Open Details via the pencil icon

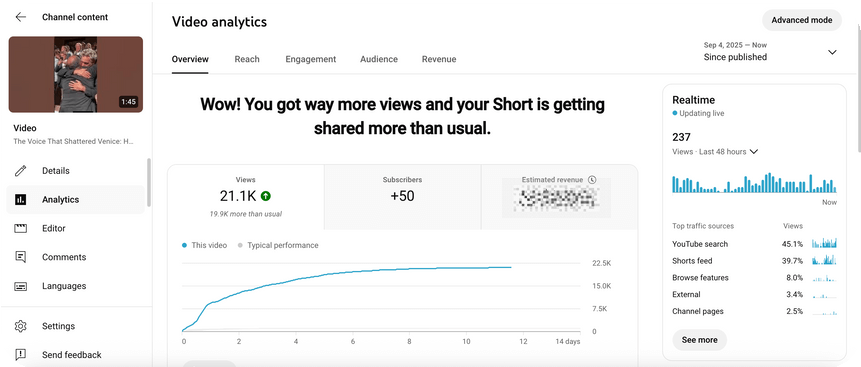point(20,171)
